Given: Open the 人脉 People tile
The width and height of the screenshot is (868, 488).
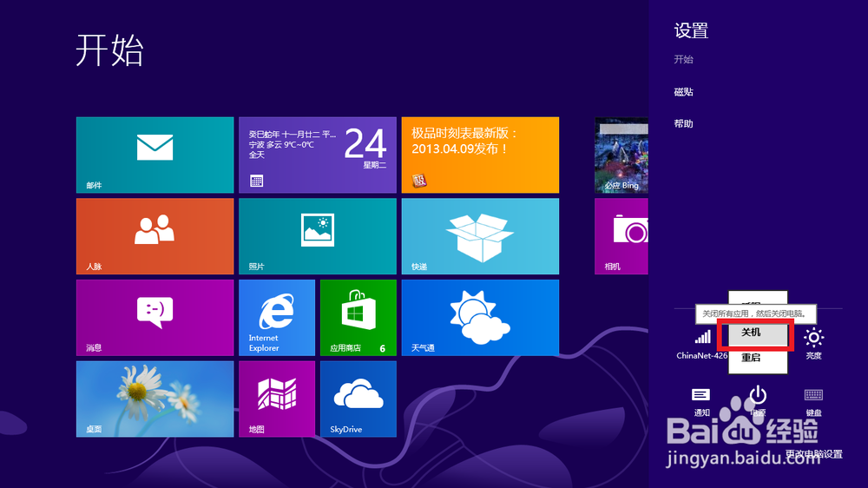Looking at the screenshot, I should tap(155, 236).
